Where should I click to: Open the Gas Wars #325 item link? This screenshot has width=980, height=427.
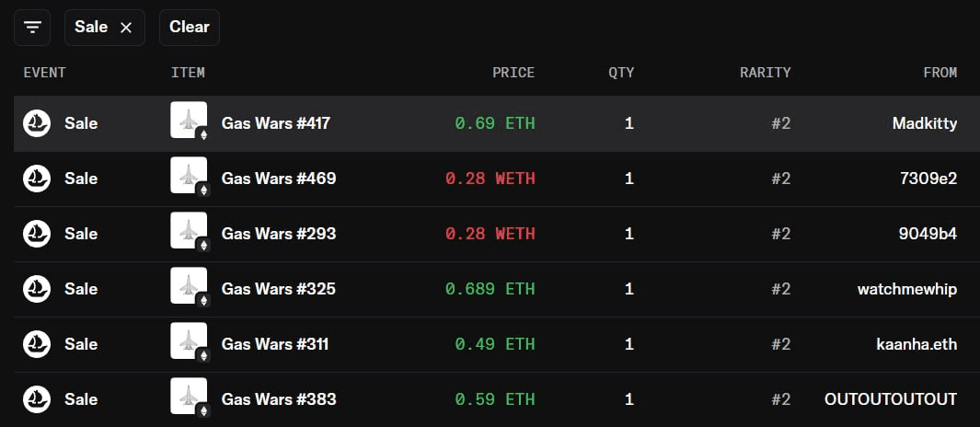279,289
